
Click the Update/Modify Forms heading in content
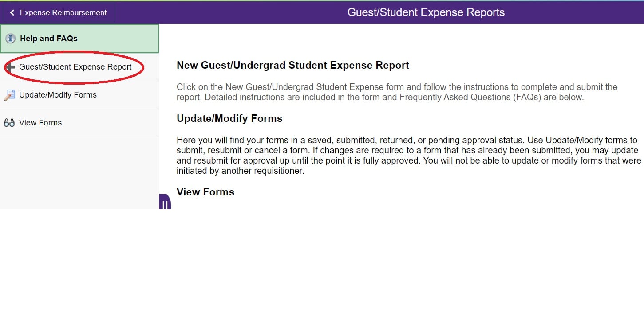tap(229, 119)
